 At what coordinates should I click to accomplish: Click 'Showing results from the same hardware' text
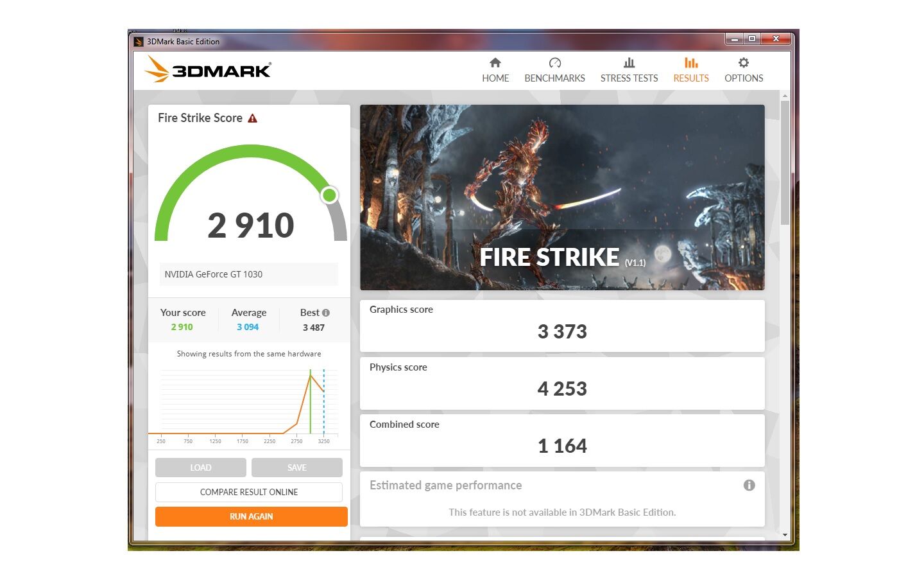(x=249, y=354)
